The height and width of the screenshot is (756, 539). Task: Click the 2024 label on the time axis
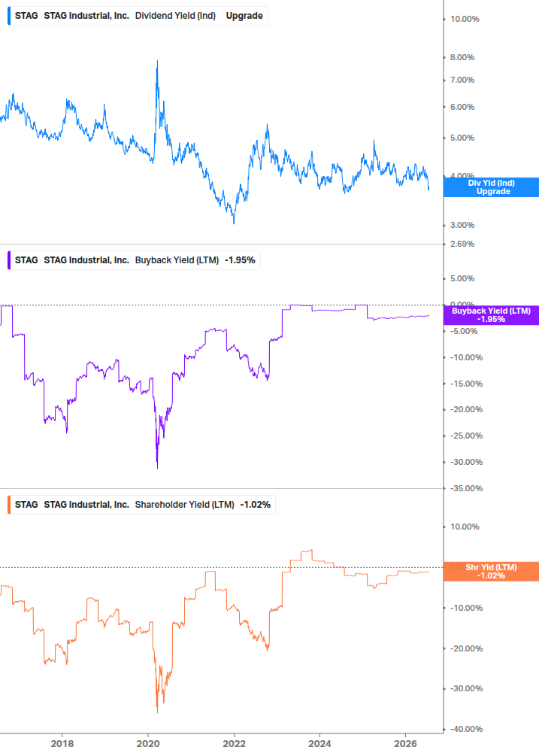click(x=319, y=744)
